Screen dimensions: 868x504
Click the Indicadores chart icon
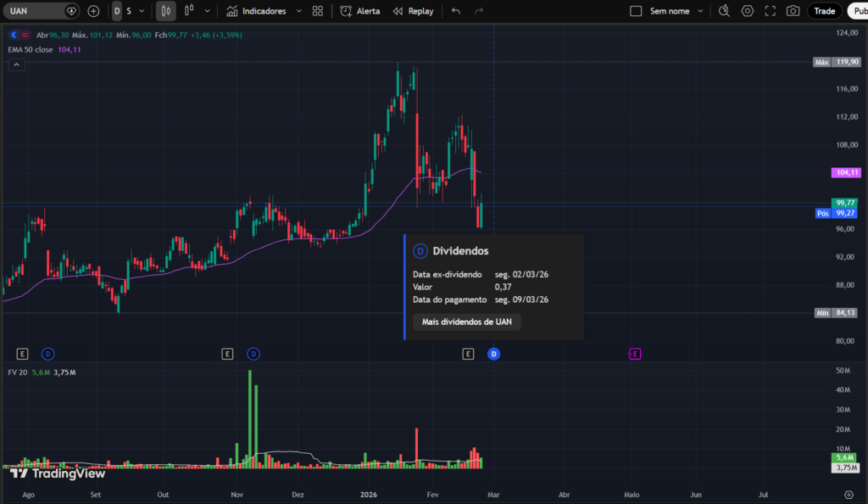pyautogui.click(x=232, y=11)
